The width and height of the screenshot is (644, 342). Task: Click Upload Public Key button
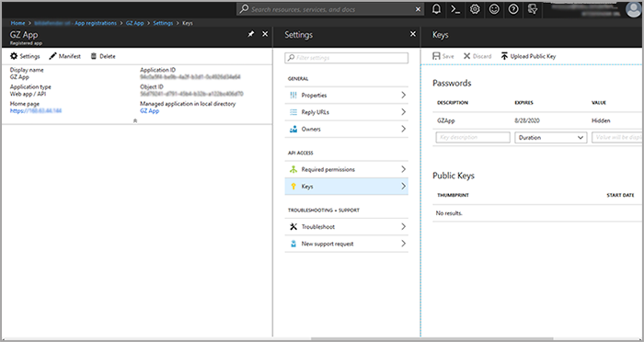[528, 56]
